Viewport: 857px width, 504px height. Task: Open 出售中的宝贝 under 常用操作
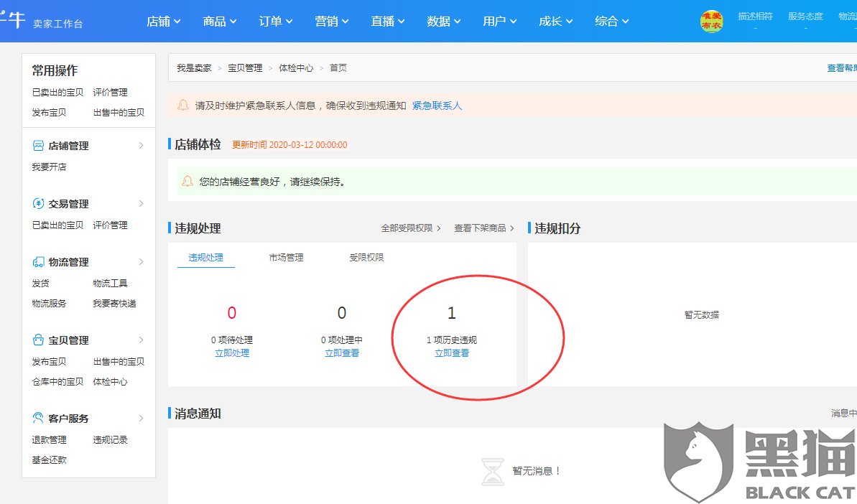(119, 113)
